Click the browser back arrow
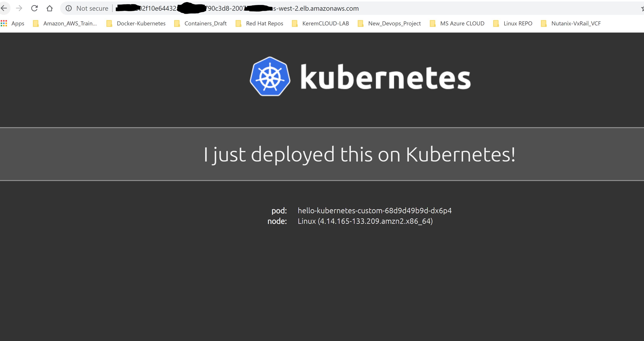Image resolution: width=644 pixels, height=341 pixels. click(4, 8)
